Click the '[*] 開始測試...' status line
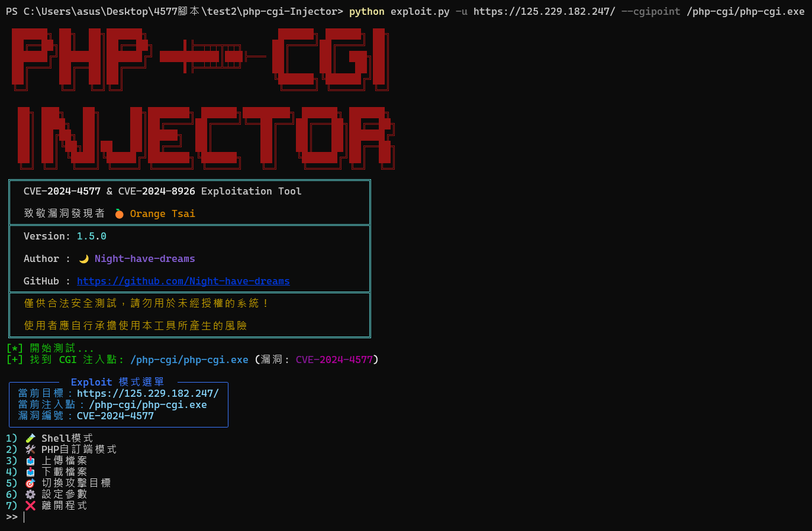The width and height of the screenshot is (812, 531). [50, 348]
